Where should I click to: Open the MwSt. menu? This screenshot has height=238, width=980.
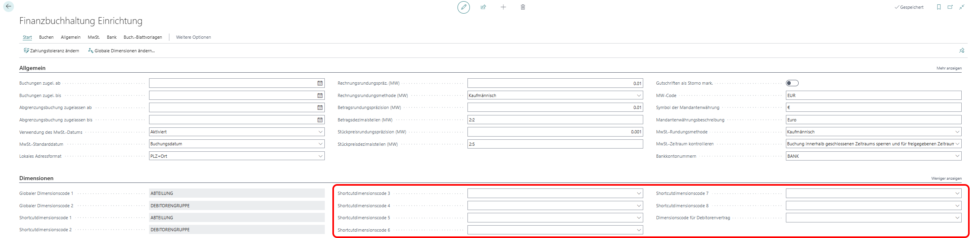click(94, 37)
